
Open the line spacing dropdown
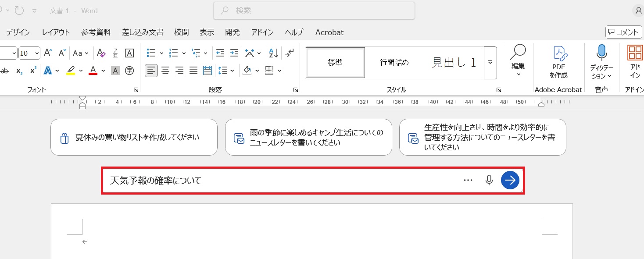coord(232,71)
